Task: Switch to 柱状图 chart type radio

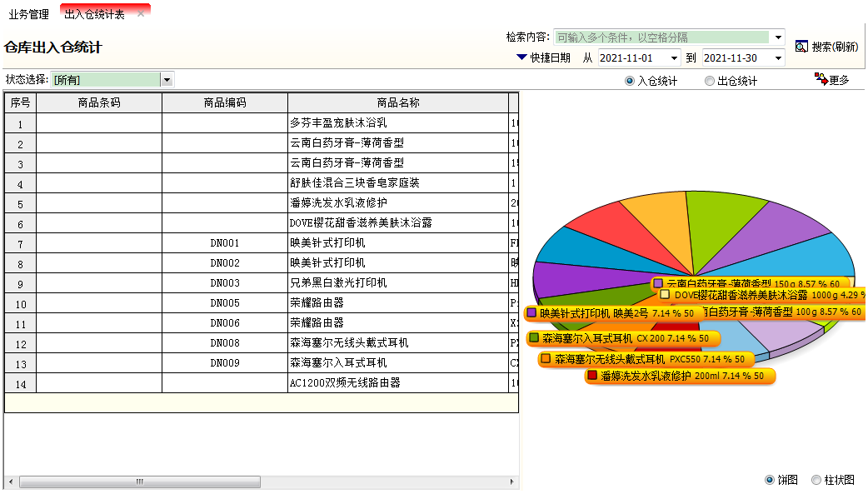Action: [x=816, y=480]
